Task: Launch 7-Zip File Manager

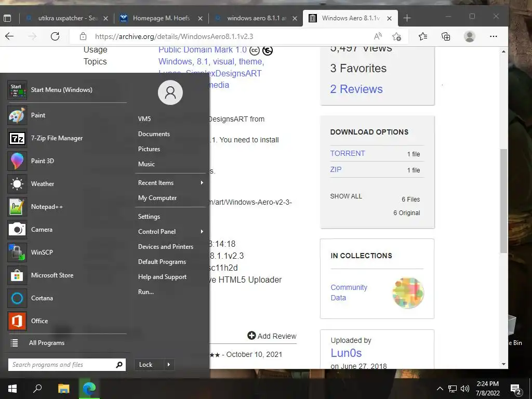Action: (x=67, y=138)
